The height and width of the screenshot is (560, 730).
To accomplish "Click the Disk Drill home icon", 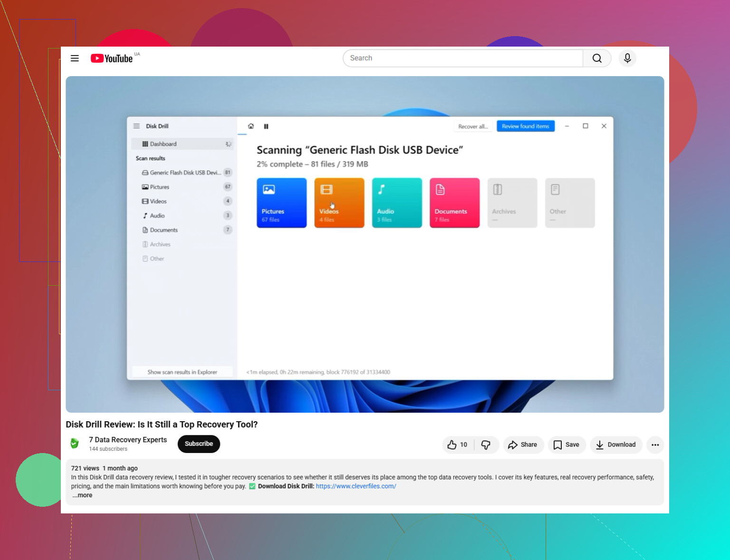I will pos(251,126).
